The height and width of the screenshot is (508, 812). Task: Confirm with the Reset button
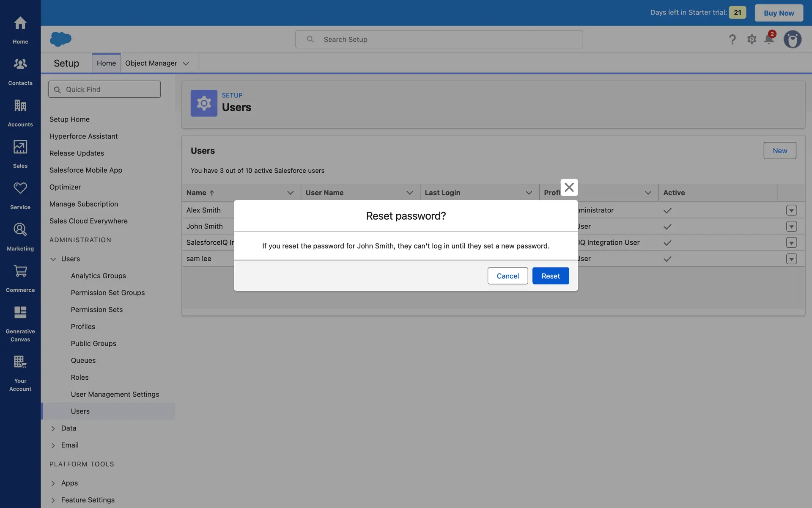click(x=550, y=276)
